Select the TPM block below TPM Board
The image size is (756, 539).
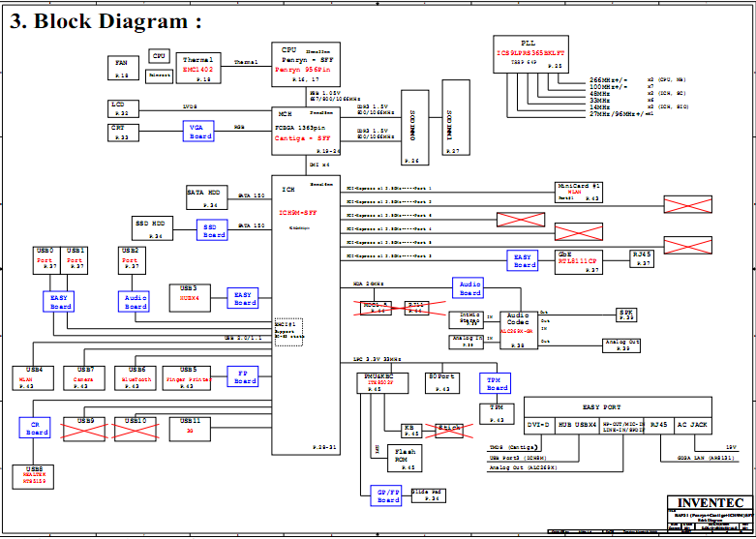click(x=497, y=414)
